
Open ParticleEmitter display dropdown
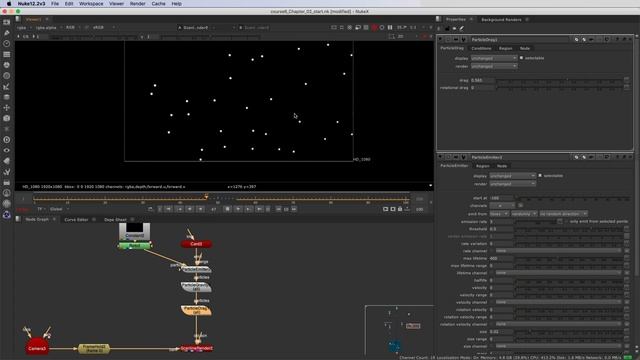click(x=513, y=176)
